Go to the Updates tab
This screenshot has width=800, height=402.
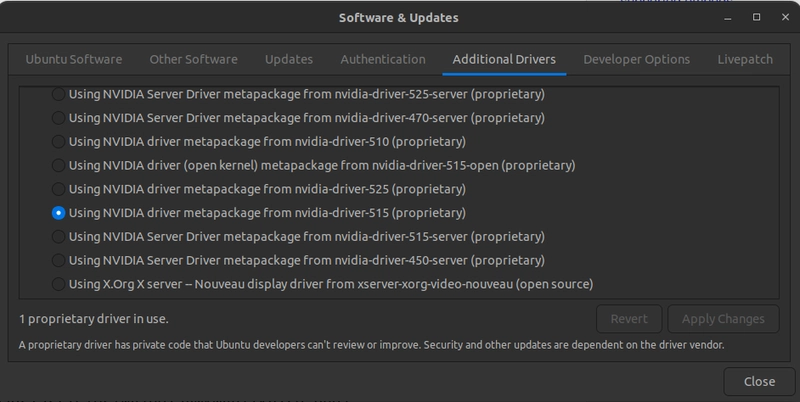pos(289,60)
